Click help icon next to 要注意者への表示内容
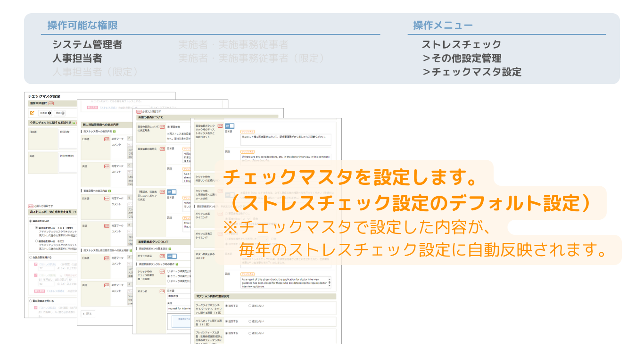The height and width of the screenshot is (357, 644). 110,191
